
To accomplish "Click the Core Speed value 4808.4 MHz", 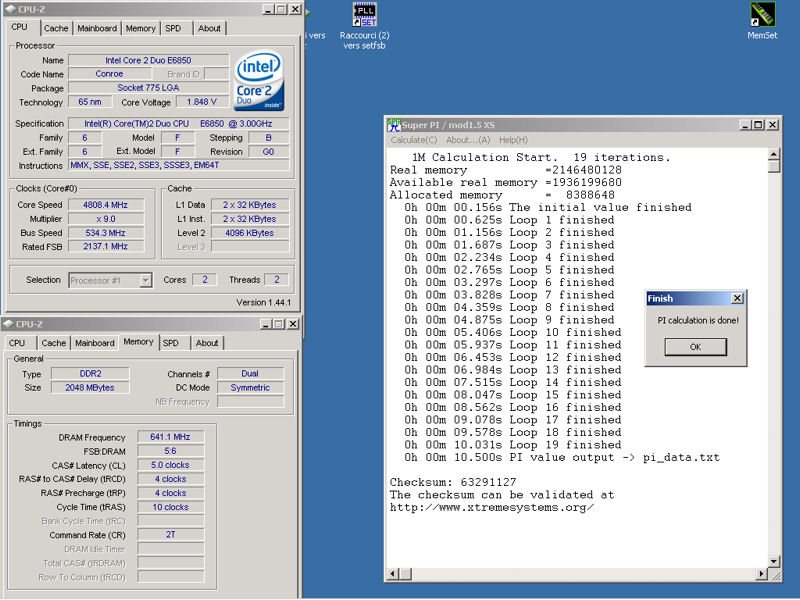I will point(106,205).
